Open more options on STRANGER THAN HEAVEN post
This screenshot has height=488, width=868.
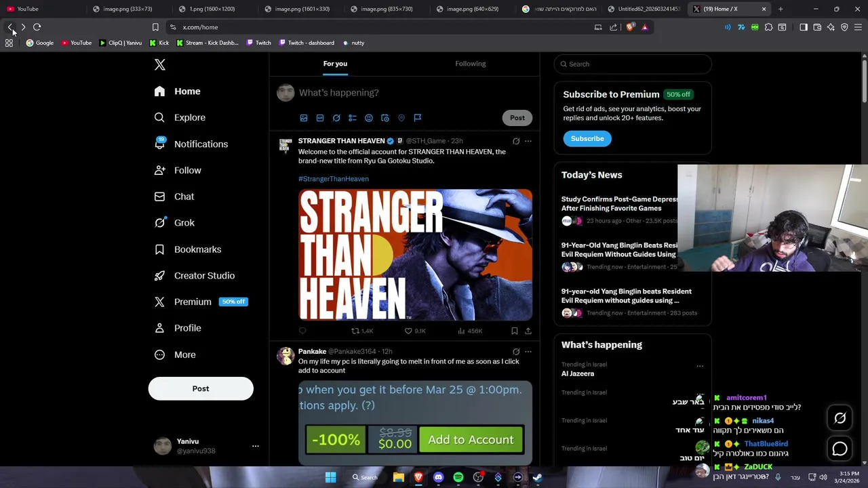(x=528, y=141)
